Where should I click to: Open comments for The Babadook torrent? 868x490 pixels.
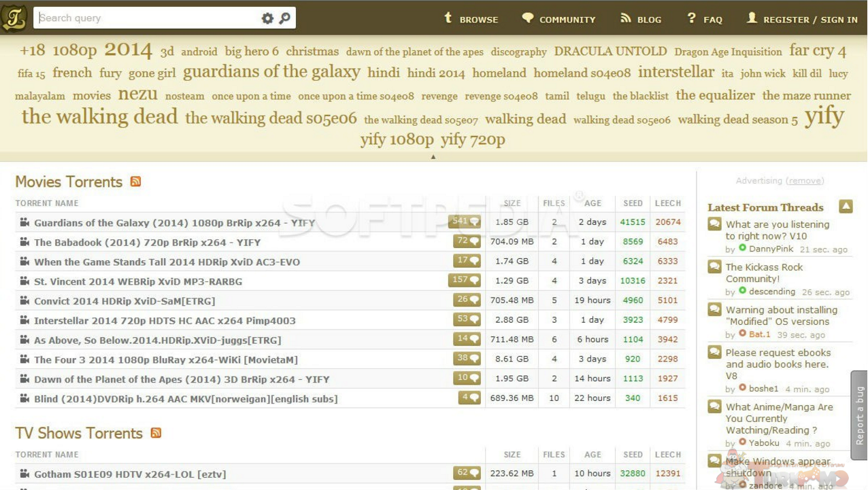[x=467, y=241]
